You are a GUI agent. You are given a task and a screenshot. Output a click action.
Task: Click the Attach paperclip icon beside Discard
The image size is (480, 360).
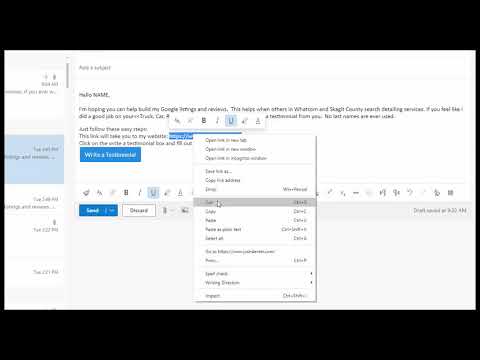click(x=165, y=210)
